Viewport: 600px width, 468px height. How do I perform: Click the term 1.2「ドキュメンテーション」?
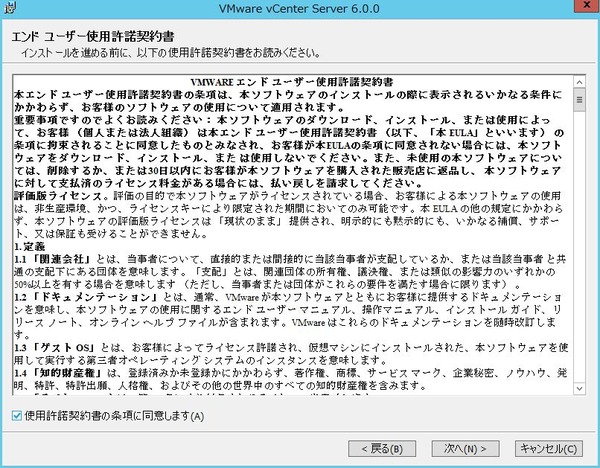click(86, 297)
